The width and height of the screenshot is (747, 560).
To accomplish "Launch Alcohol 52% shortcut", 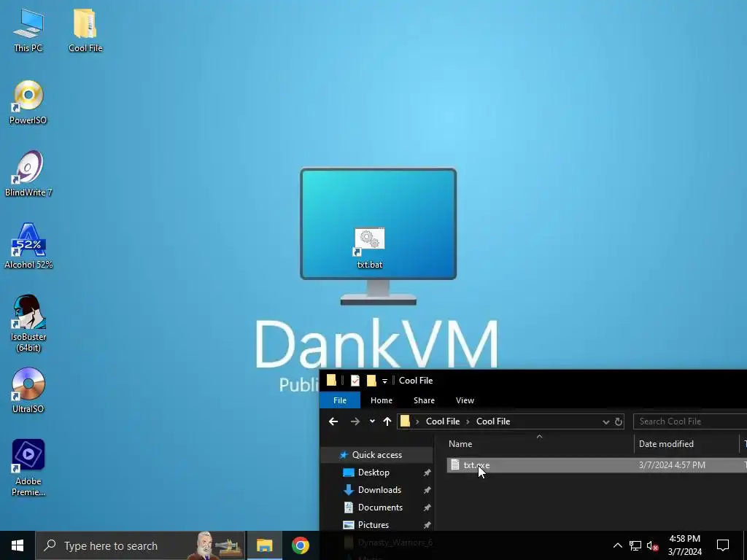I will [28, 246].
